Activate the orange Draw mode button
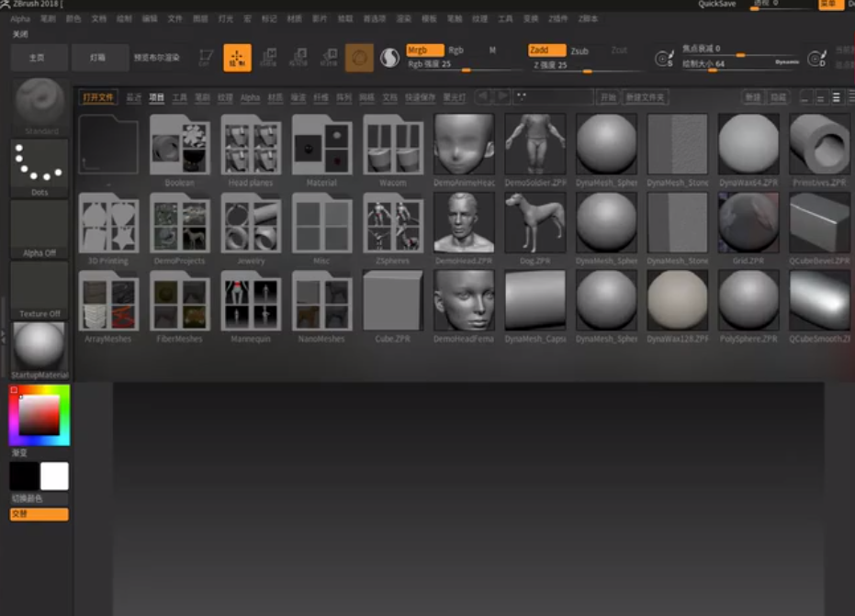855x616 pixels. [237, 58]
